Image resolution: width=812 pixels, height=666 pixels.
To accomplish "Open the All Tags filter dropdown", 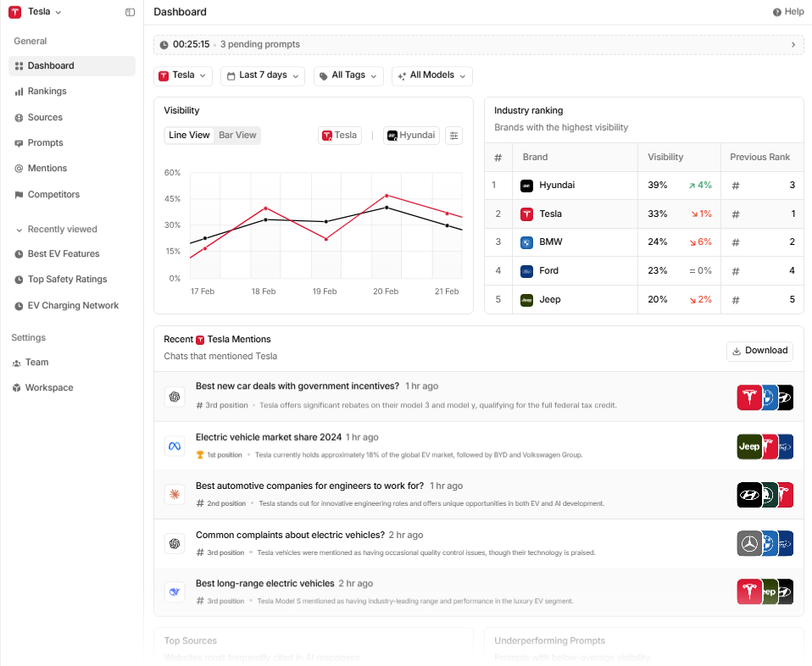I will (348, 75).
